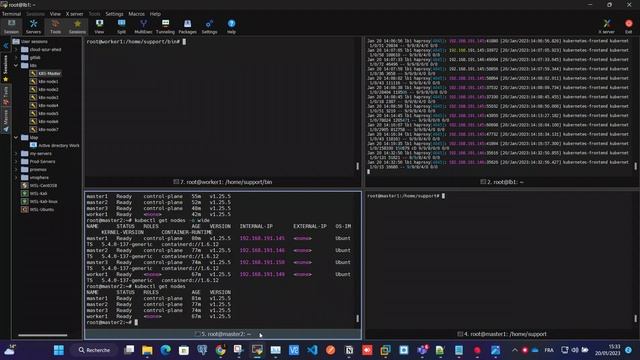
Task: Click the X server icon at top right
Action: pyautogui.click(x=607, y=26)
